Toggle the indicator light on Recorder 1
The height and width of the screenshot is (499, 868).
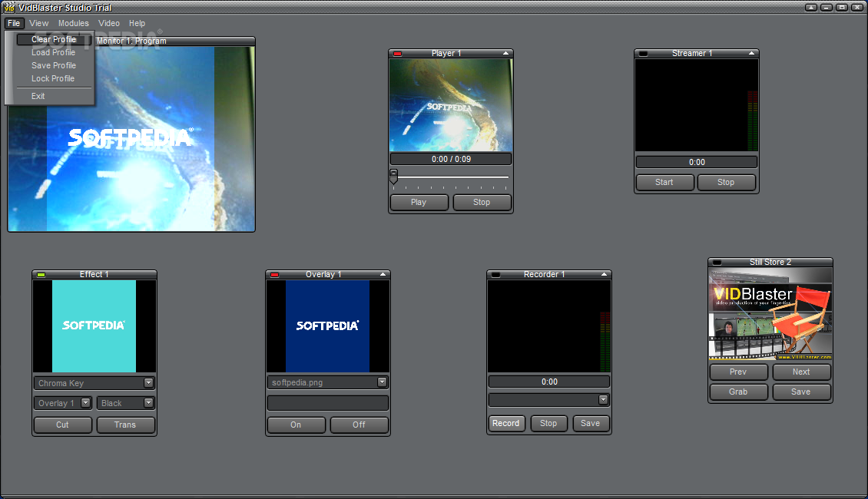496,275
